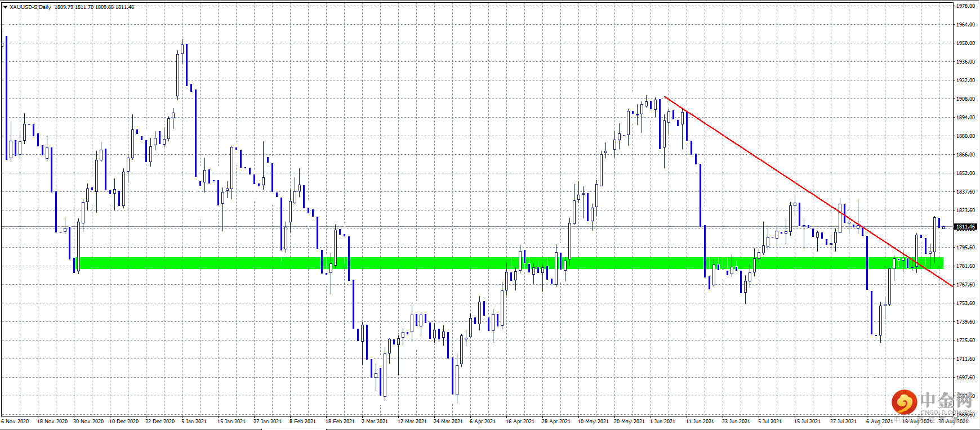This screenshot has width=980, height=430.
Task: Click the 1 Jun 2021 date label
Action: [x=662, y=422]
